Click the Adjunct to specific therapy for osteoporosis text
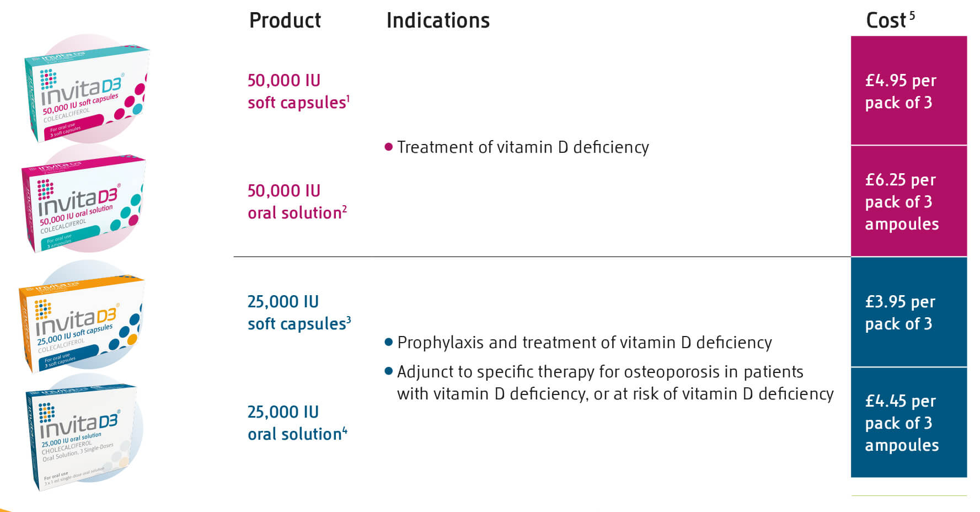 (x=615, y=383)
